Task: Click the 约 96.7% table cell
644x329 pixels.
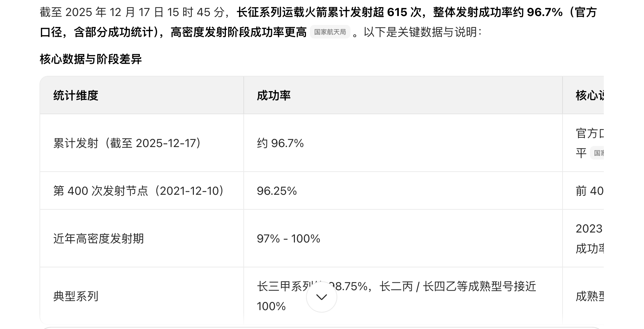Action: (280, 143)
